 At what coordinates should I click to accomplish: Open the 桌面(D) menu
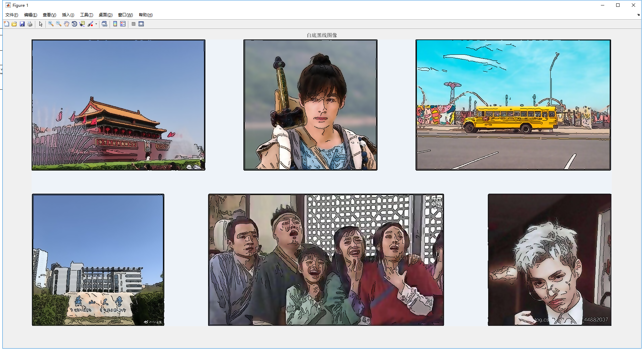[x=106, y=15]
